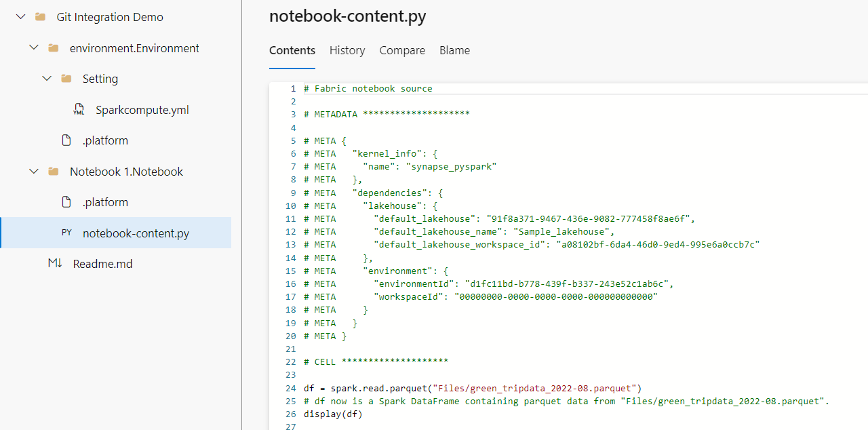This screenshot has height=430, width=868.
Task: Click the file icon of .platform under Notebook 1.Notebook
Action: [x=66, y=202]
